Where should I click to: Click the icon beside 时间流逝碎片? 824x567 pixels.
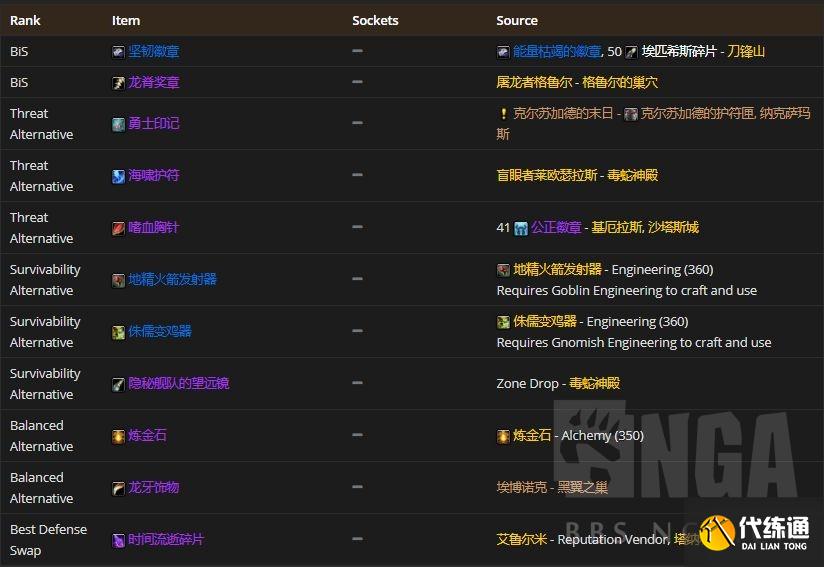[118, 540]
